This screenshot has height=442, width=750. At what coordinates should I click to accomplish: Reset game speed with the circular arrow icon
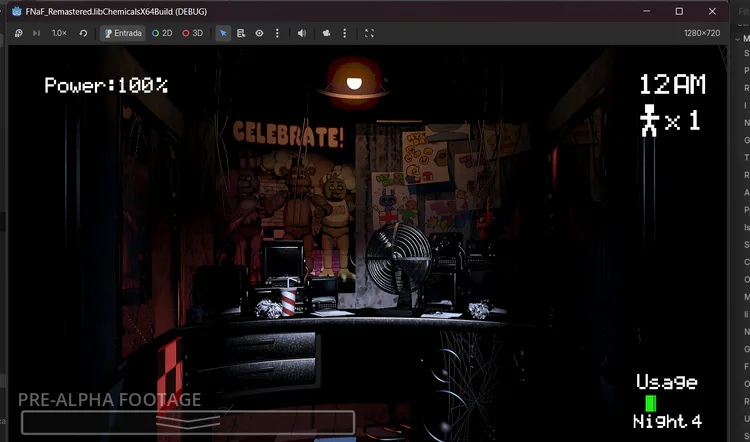[x=83, y=33]
